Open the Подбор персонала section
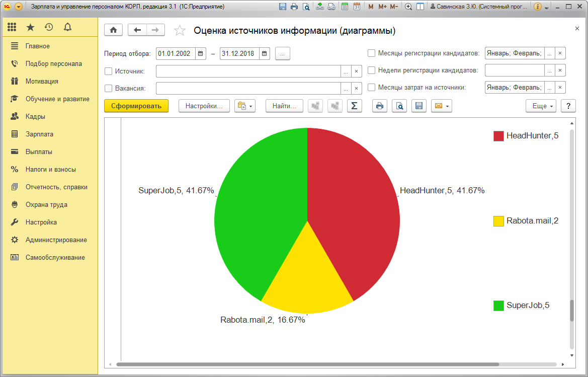588x377 pixels. (50, 64)
